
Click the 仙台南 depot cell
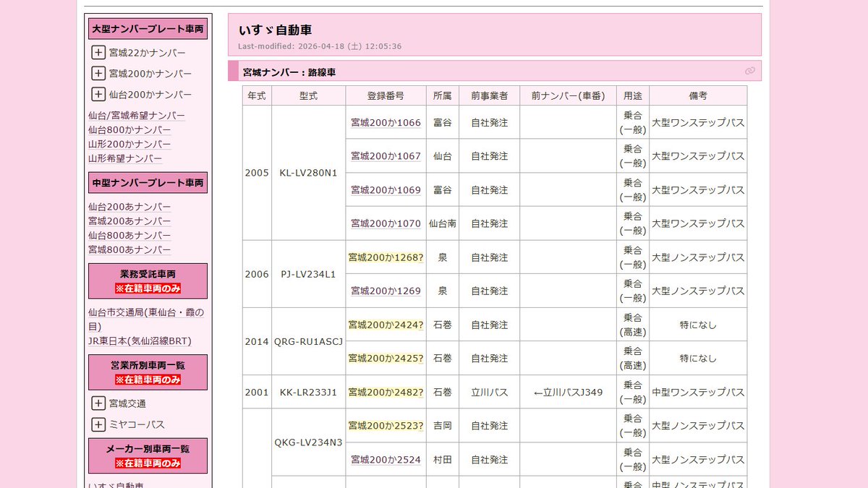coord(442,224)
